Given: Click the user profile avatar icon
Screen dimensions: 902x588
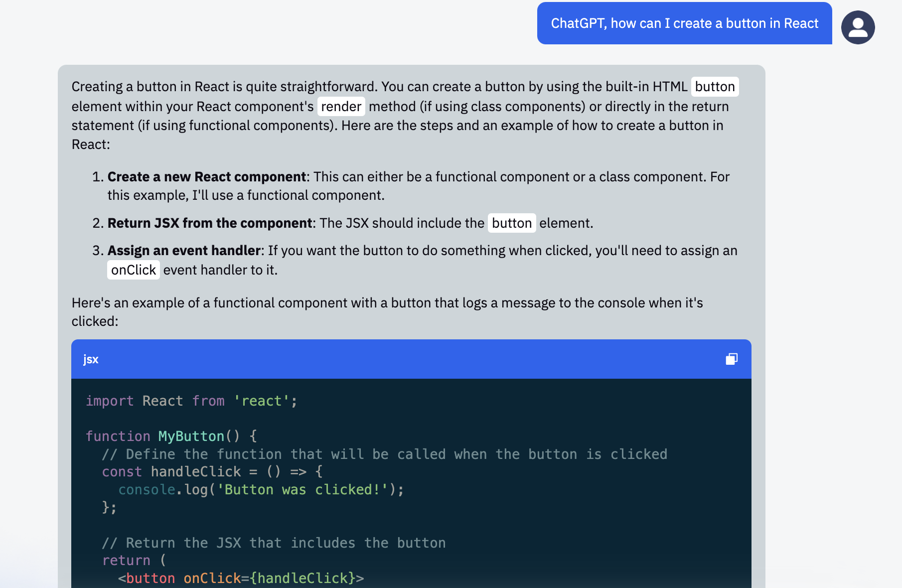Looking at the screenshot, I should click(x=858, y=27).
